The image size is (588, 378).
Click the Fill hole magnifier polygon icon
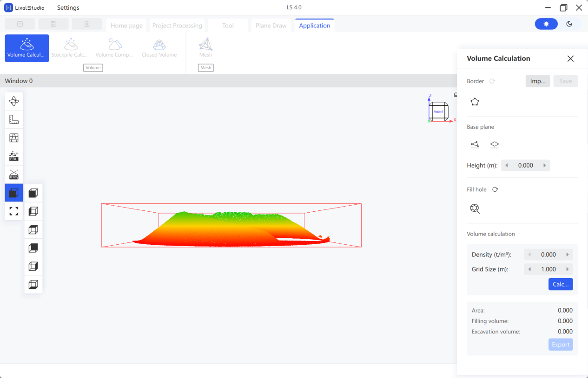(x=475, y=209)
